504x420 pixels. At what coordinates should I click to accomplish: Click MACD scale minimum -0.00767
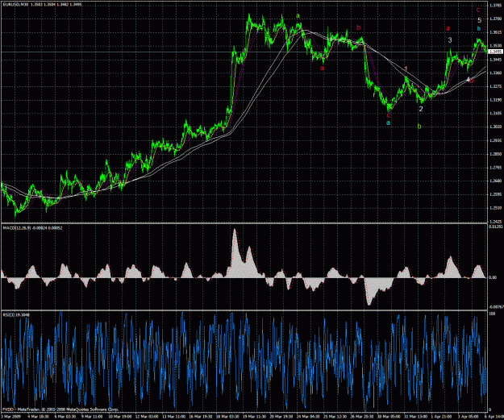(x=496, y=307)
